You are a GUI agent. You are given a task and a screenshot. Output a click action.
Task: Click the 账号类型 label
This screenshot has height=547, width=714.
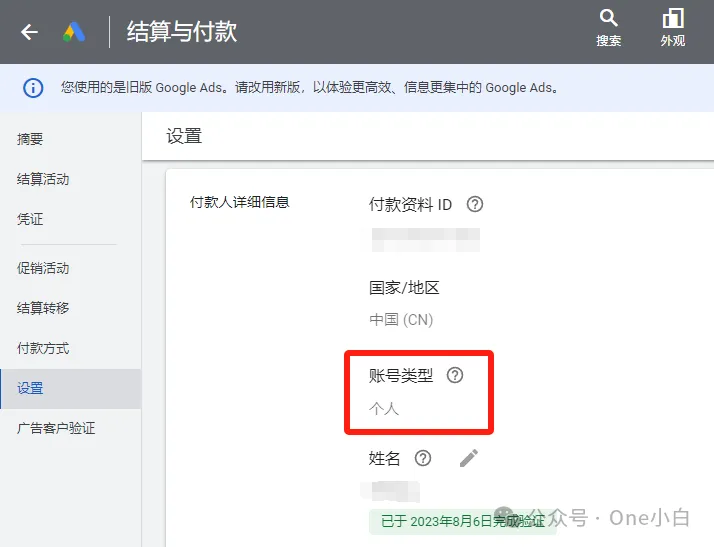(401, 375)
